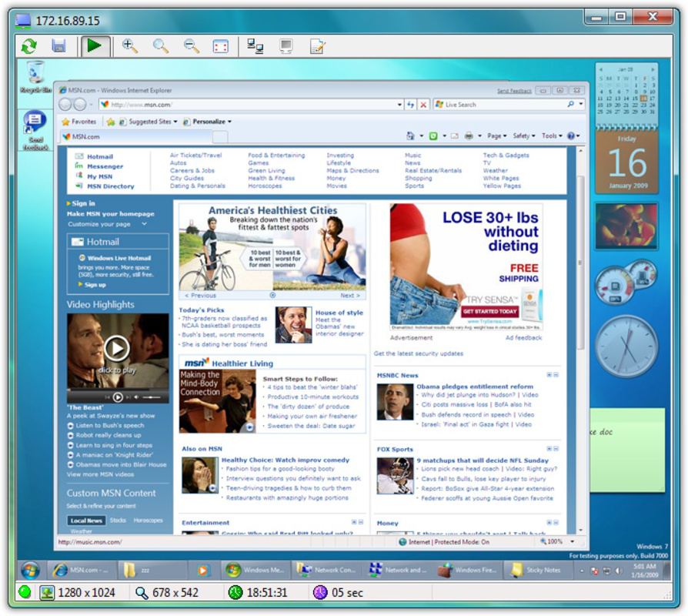Click the plain magnifier actual-size icon

click(x=160, y=45)
